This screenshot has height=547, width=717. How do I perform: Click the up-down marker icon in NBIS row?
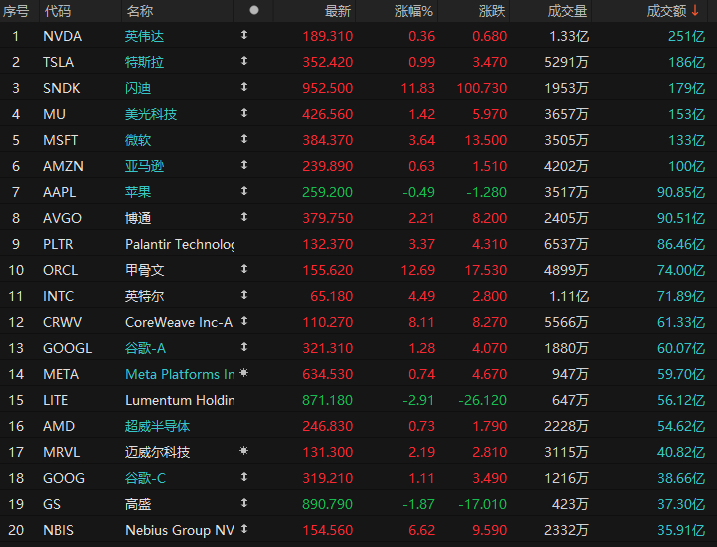(244, 529)
